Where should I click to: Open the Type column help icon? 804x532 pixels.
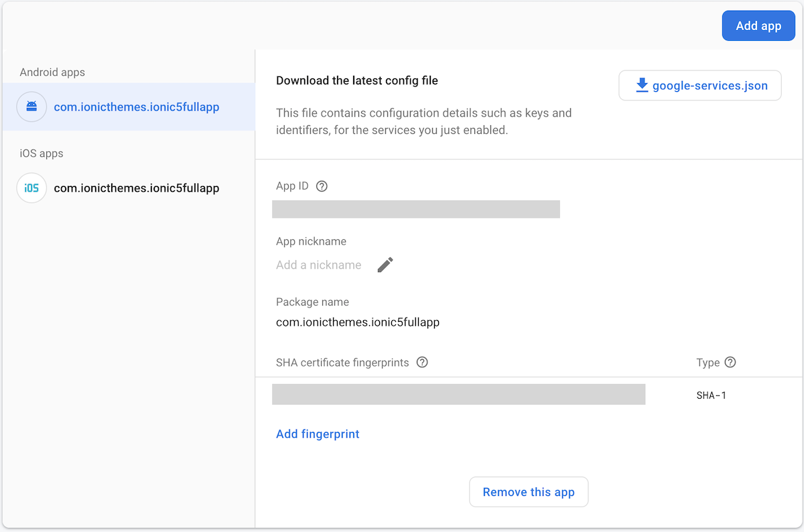tap(730, 362)
